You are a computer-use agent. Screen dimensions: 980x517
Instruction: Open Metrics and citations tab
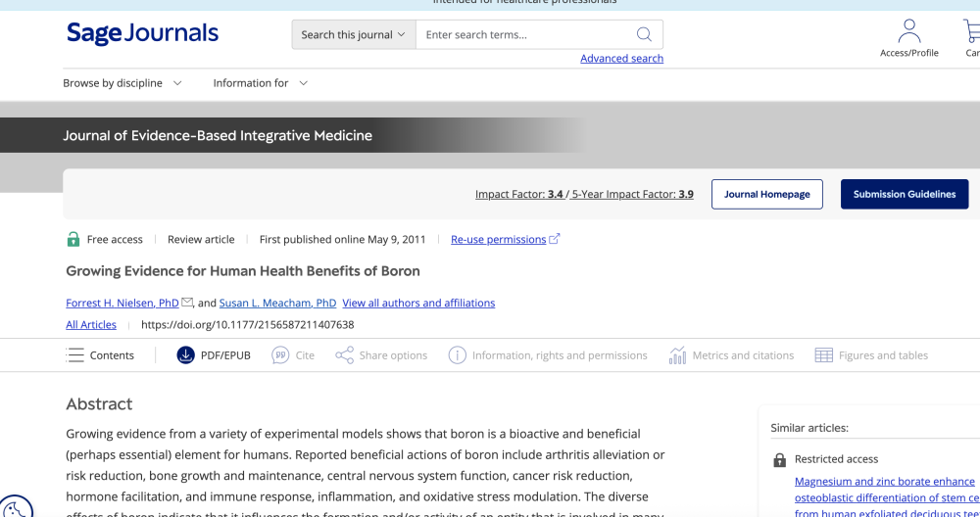(731, 355)
